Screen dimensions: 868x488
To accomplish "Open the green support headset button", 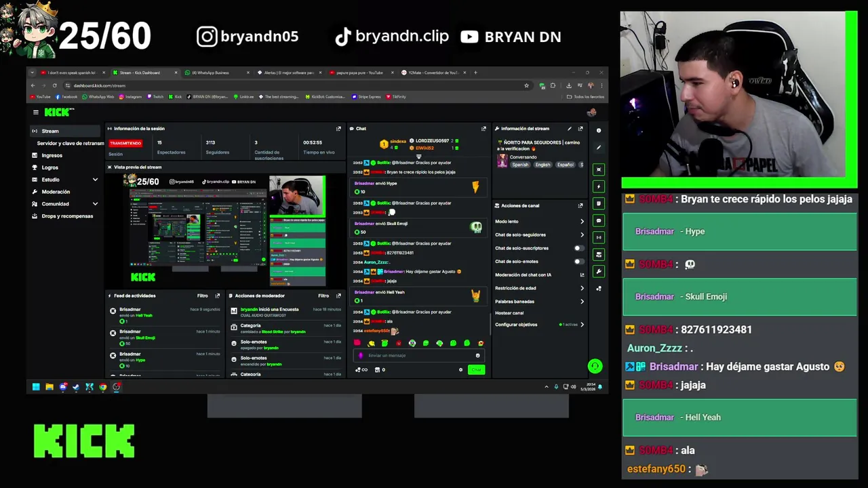I will [x=595, y=366].
